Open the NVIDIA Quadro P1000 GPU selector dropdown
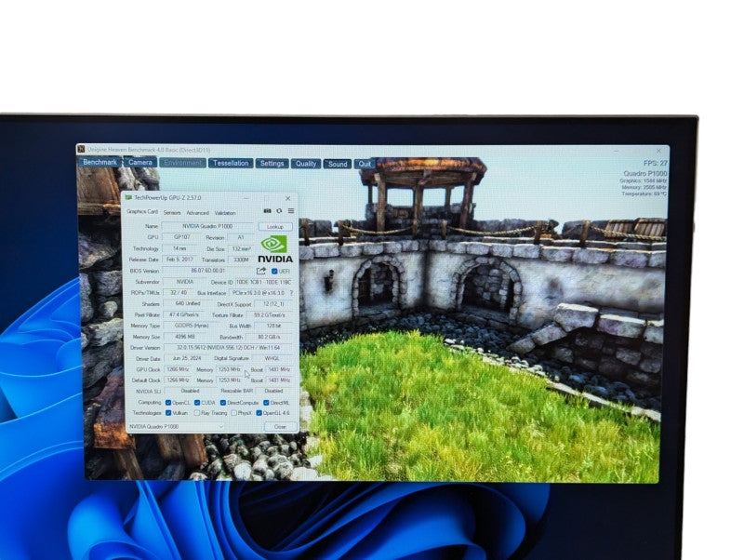Image resolution: width=744 pixels, height=560 pixels. pos(176,427)
